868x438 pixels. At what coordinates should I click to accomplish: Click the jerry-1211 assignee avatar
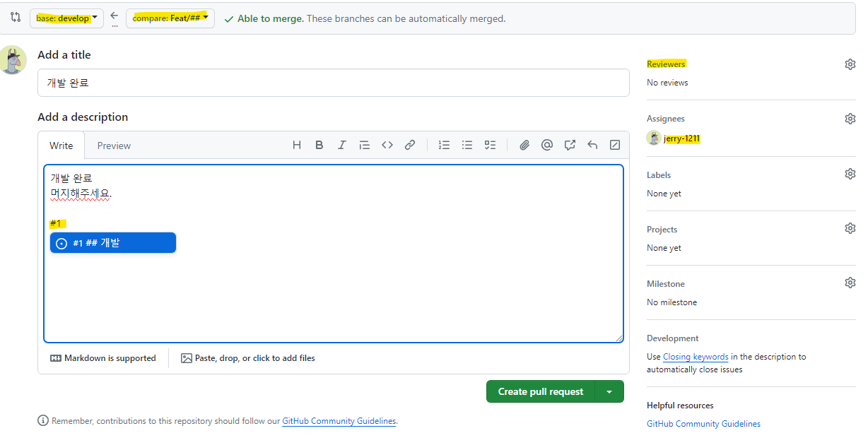(654, 138)
